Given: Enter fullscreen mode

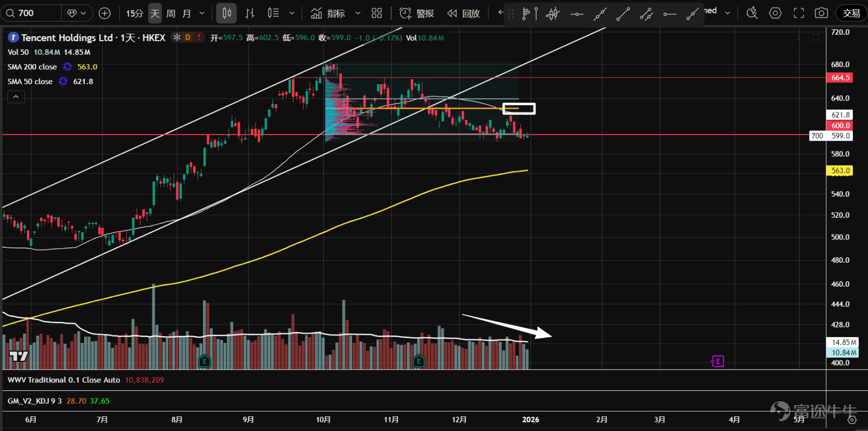Looking at the screenshot, I should click(x=799, y=13).
